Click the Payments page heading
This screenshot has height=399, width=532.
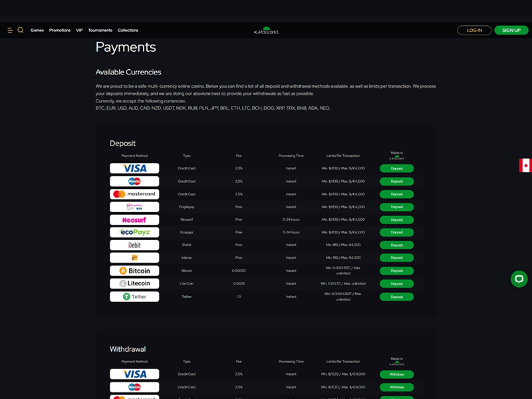point(126,47)
